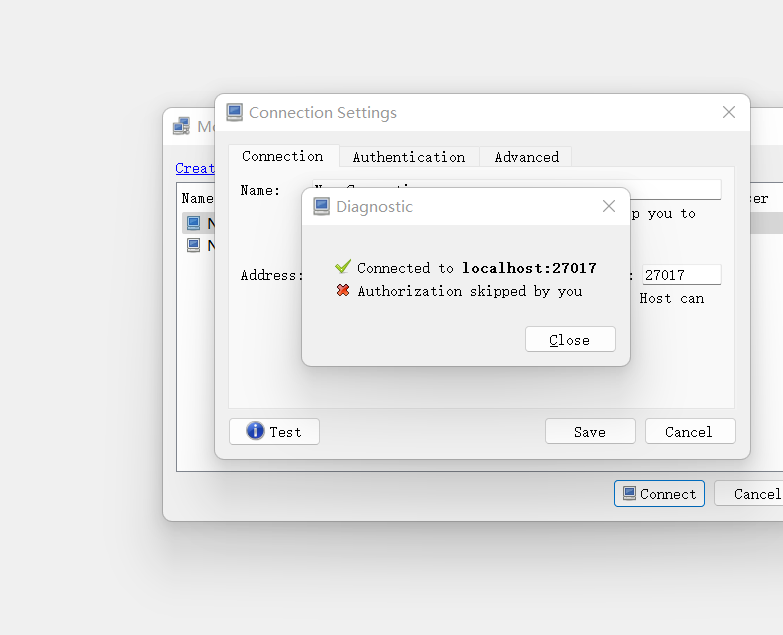The height and width of the screenshot is (635, 783).
Task: Open the Advanced tab
Action: tap(526, 157)
